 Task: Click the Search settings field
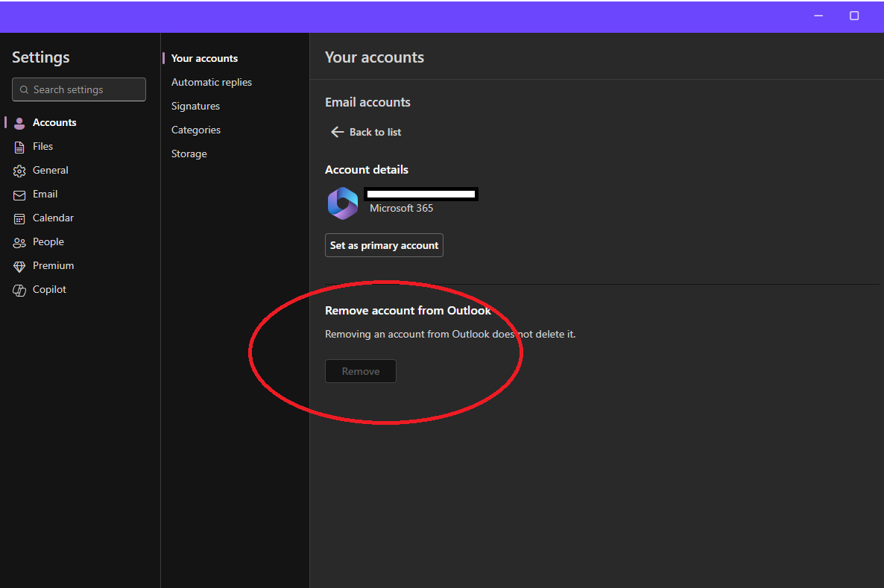79,89
